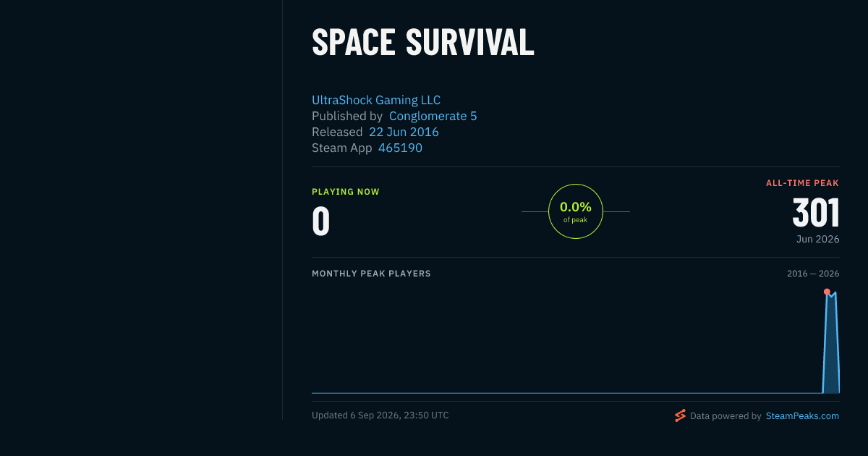Screen dimensions: 868x456
Task: Click the Steam App ID 465190
Action: [400, 148]
